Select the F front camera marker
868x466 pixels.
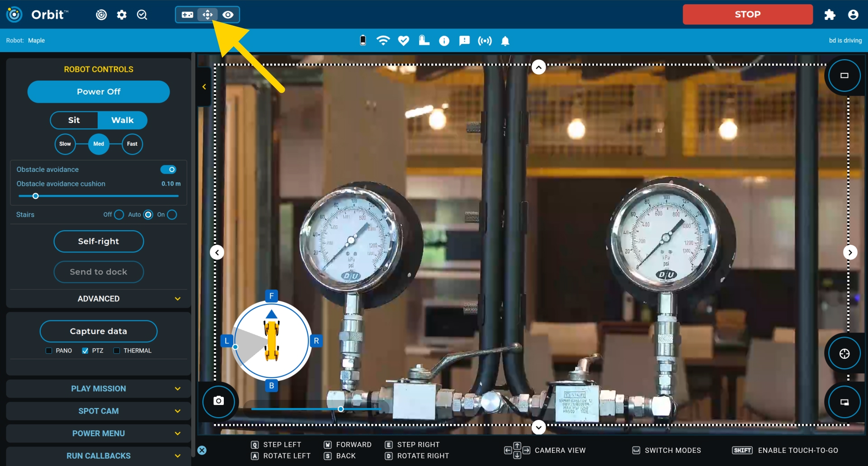271,296
